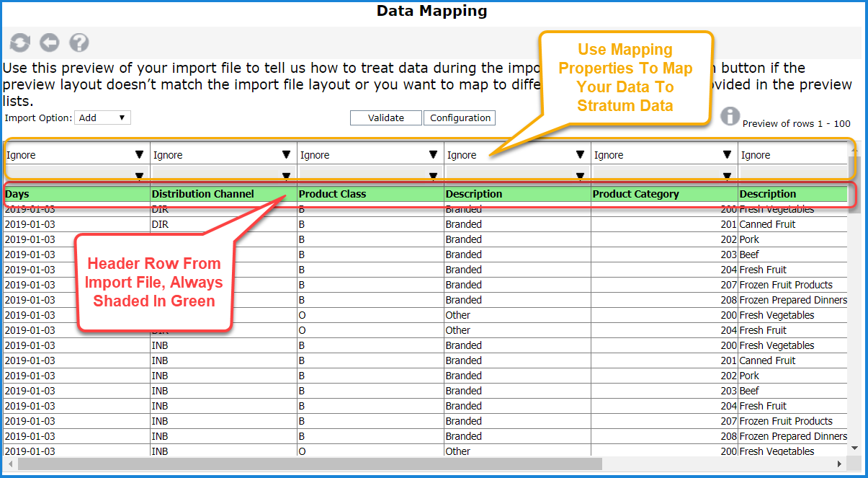Open the Ignore dropdown above Product Class
The width and height of the screenshot is (868, 478).
pos(370,155)
